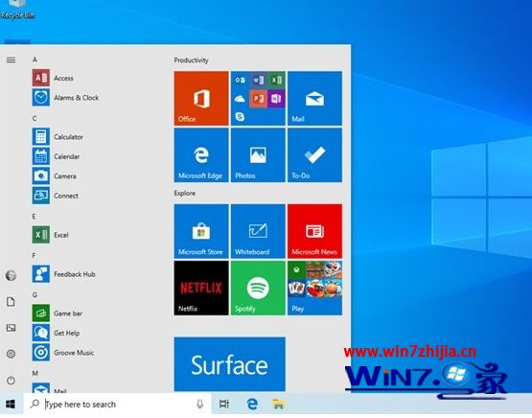Open the Photos tile
The height and width of the screenshot is (418, 532).
coord(258,155)
